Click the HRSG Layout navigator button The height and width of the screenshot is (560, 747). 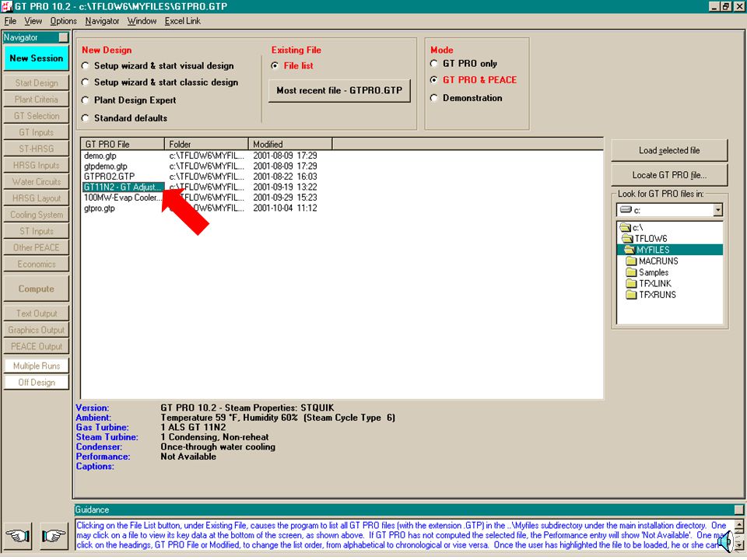coord(37,198)
